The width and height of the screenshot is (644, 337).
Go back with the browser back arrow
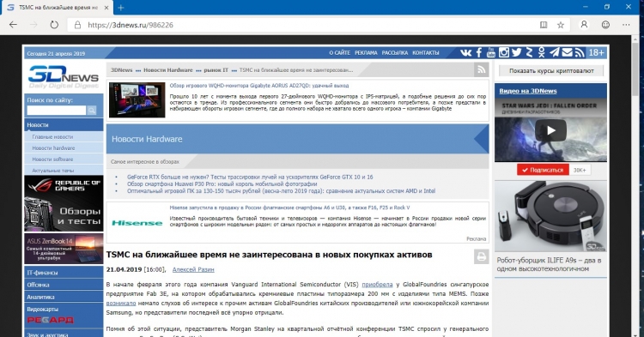[x=13, y=25]
